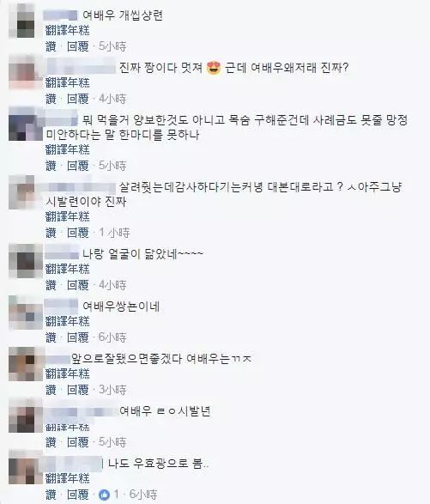Reply to the '여배우 개씹상련' comment
The image size is (430, 504).
77,46
